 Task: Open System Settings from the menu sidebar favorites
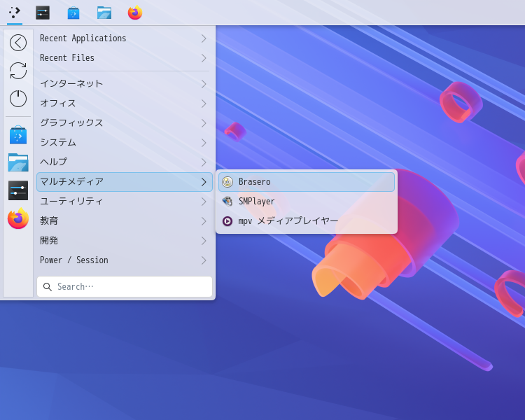pyautogui.click(x=18, y=190)
